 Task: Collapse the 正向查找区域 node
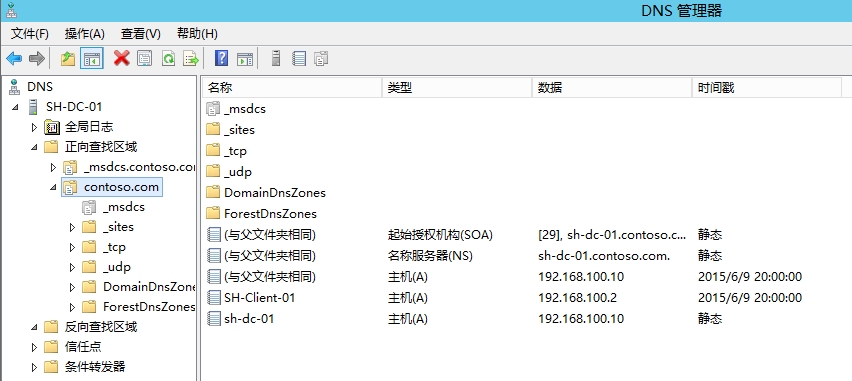[x=34, y=147]
